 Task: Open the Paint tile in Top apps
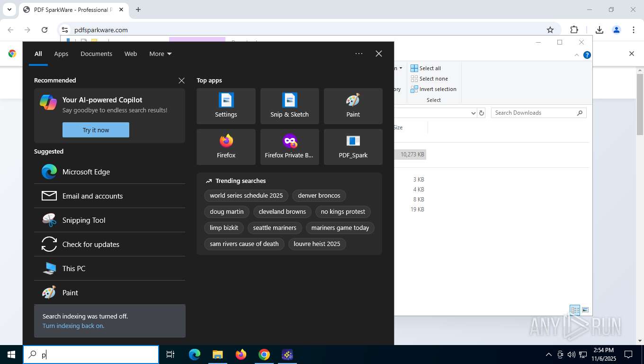pyautogui.click(x=353, y=106)
